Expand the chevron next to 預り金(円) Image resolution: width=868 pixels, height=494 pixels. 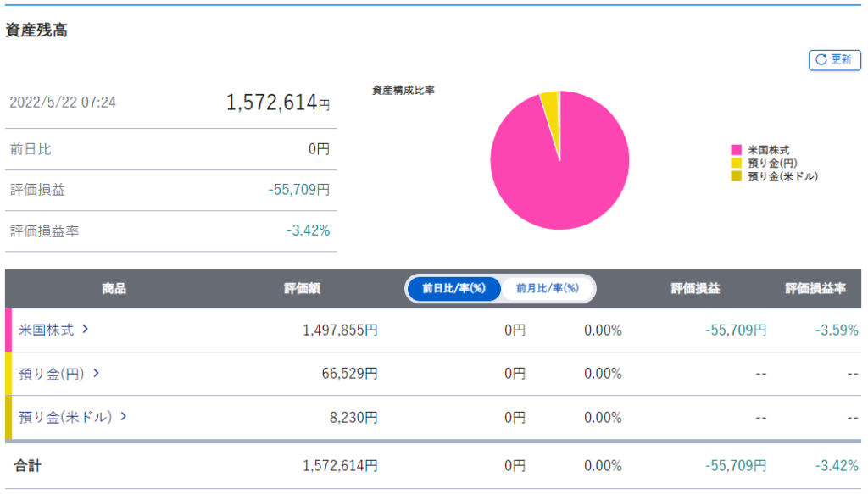(97, 373)
